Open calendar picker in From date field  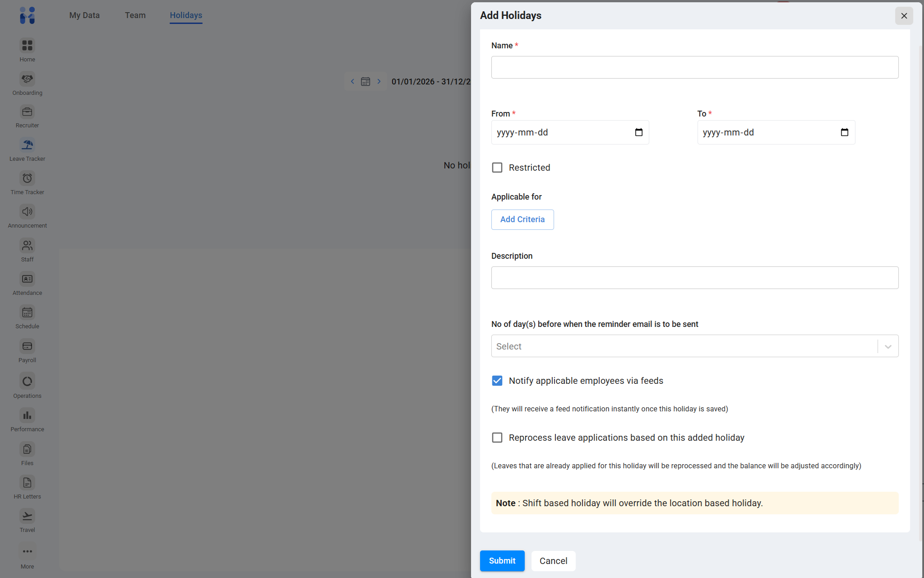638,132
